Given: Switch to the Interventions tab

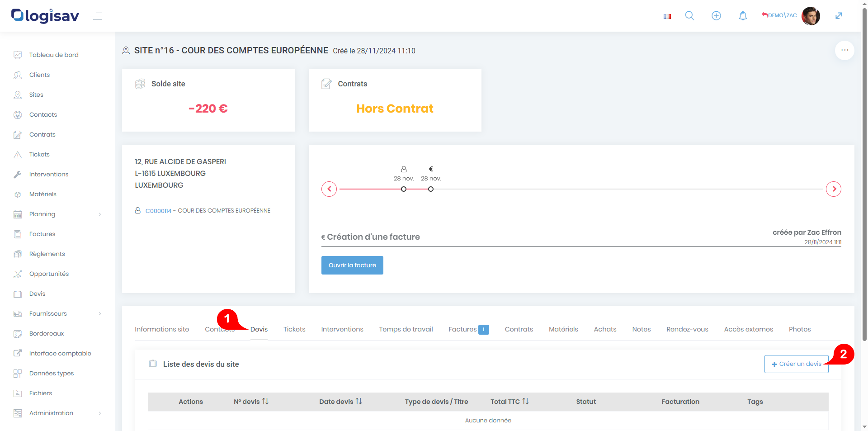Looking at the screenshot, I should click(x=342, y=329).
